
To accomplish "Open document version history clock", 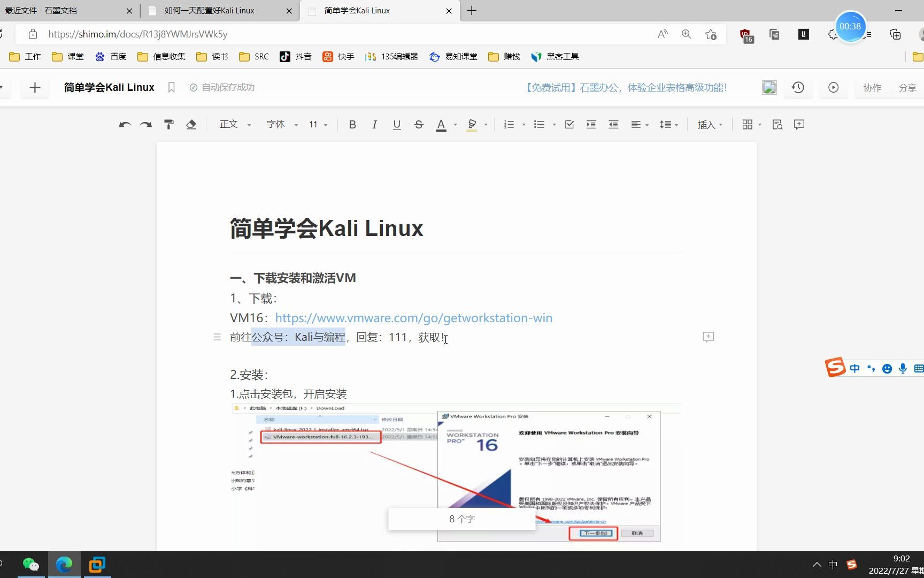I will coord(798,88).
